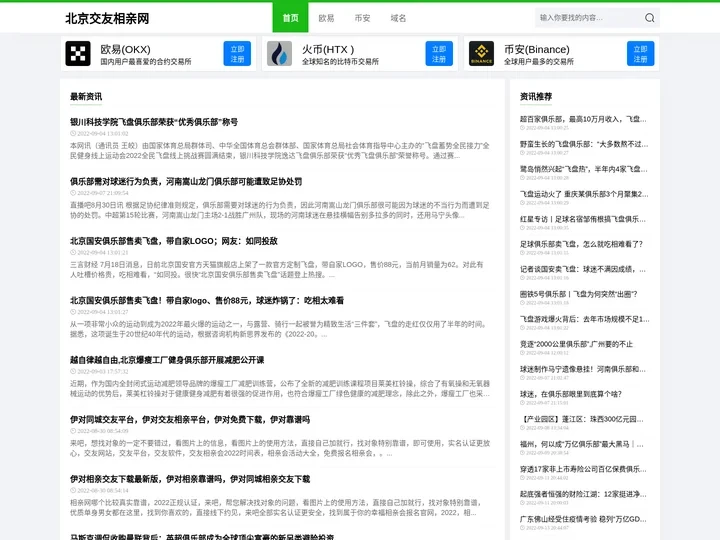This screenshot has height=540, width=720.
Task: Click the HTX flame logo icon
Action: (x=279, y=53)
